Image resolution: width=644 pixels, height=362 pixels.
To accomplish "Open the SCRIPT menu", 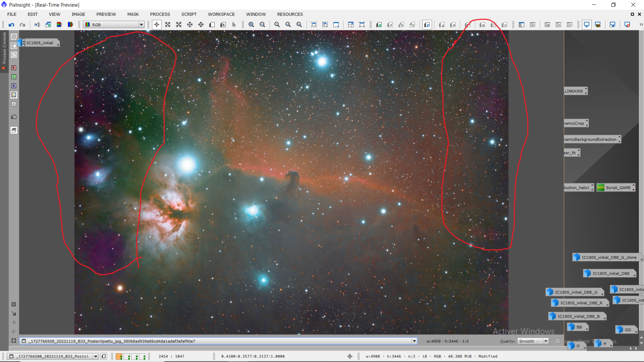I will [189, 14].
